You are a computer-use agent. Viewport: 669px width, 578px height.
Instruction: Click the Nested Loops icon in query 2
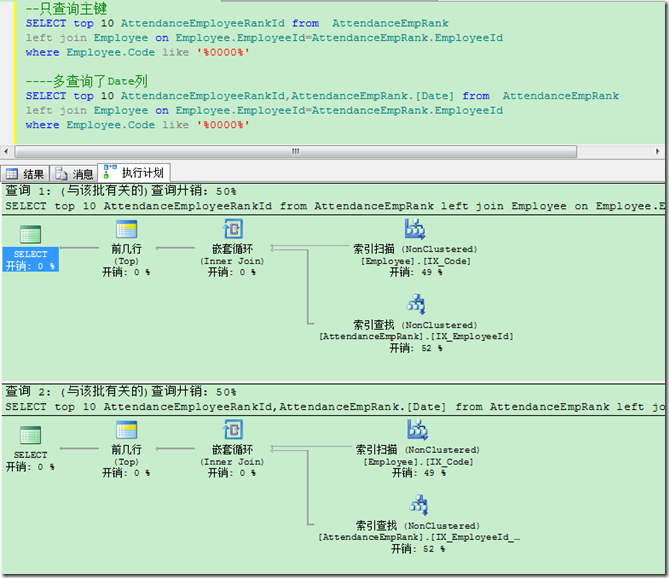(x=233, y=430)
